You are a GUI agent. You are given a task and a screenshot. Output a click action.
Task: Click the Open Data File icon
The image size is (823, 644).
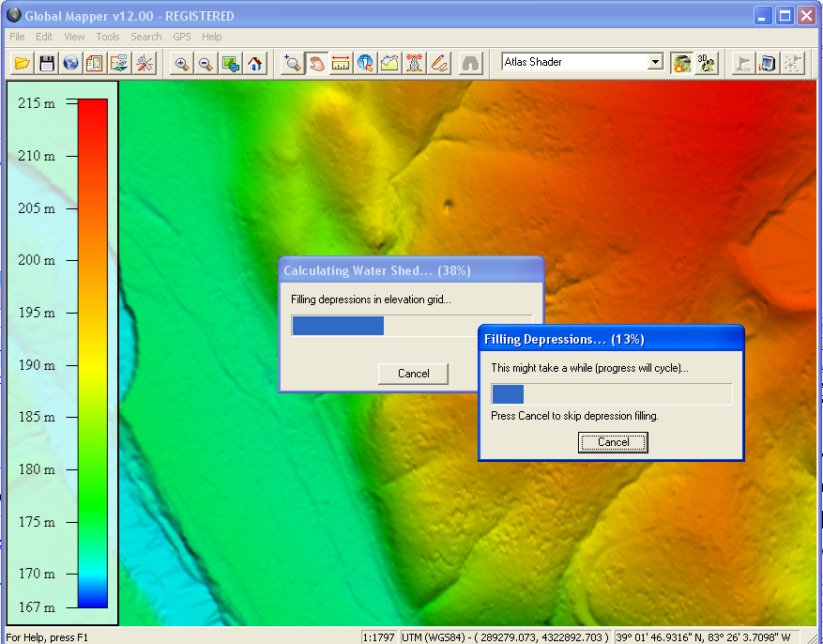click(x=23, y=63)
